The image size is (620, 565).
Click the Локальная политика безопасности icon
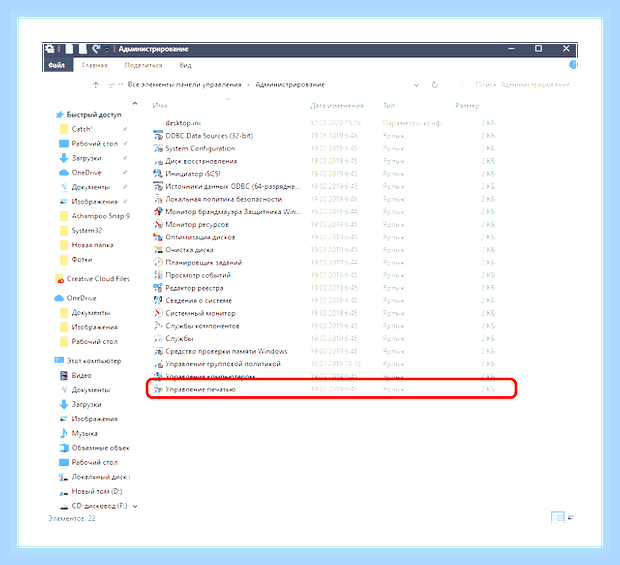tap(158, 199)
